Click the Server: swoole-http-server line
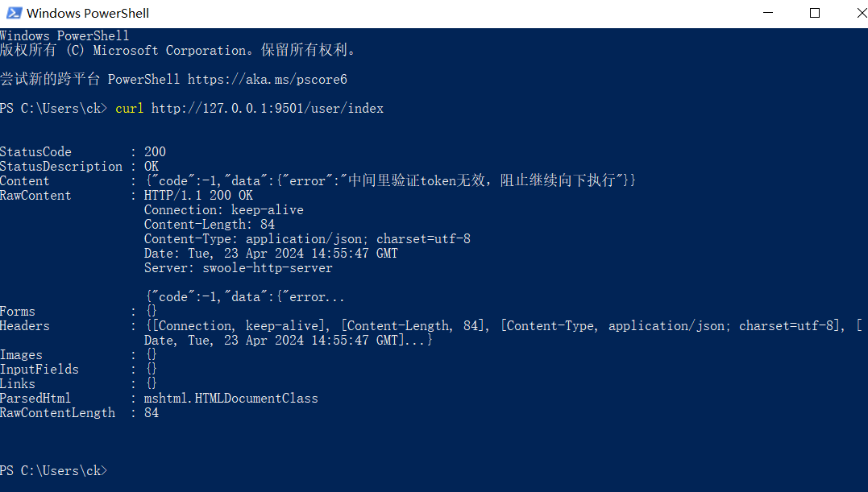The height and width of the screenshot is (492, 868). pos(238,268)
